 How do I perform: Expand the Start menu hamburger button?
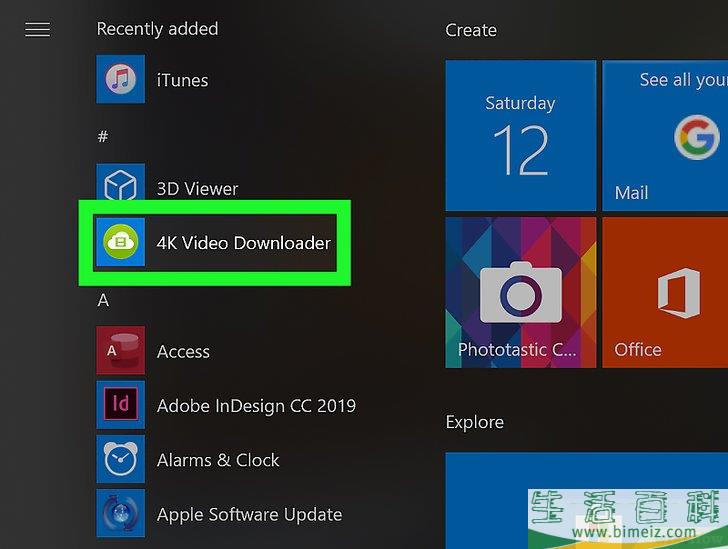[37, 30]
